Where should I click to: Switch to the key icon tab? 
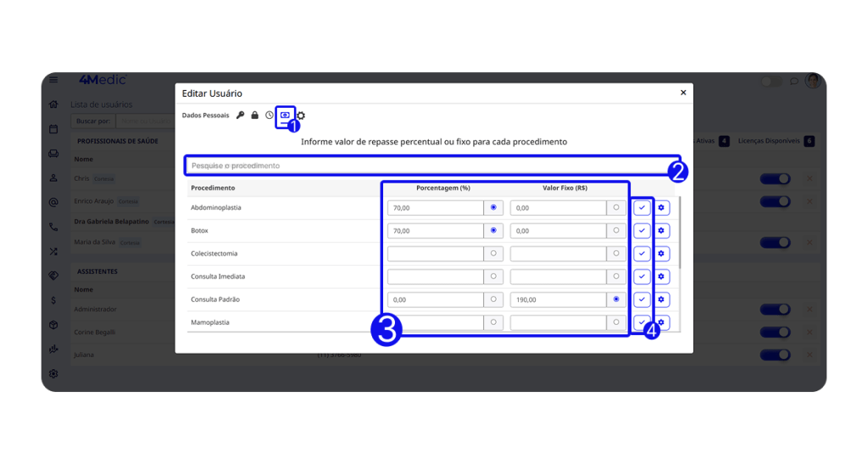pyautogui.click(x=240, y=115)
